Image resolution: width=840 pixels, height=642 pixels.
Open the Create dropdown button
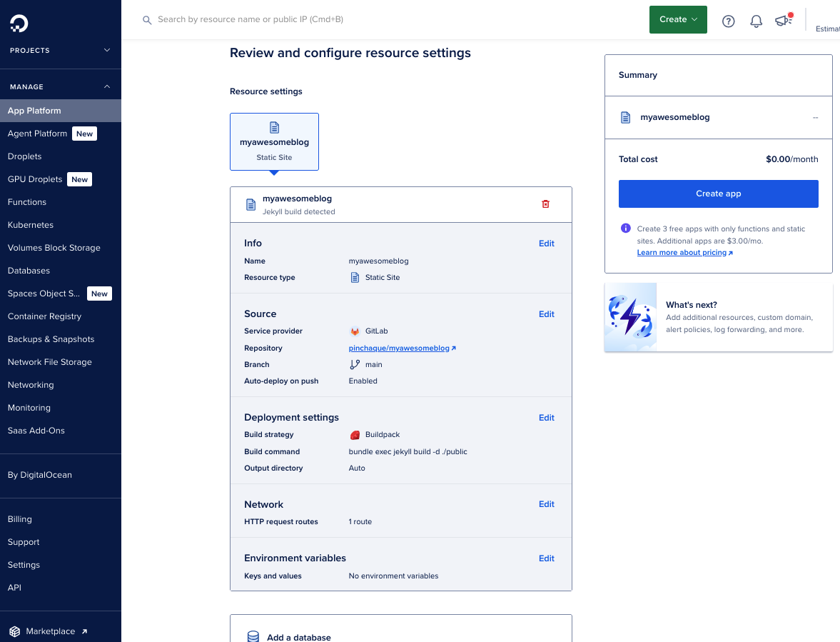point(677,20)
